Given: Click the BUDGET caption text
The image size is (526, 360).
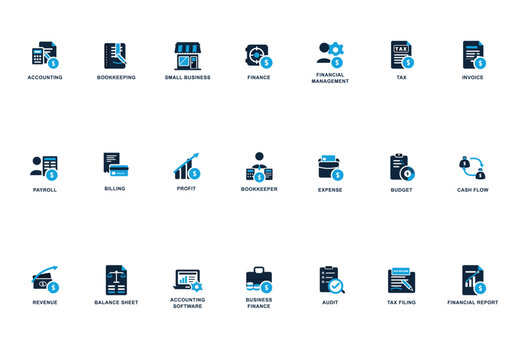Looking at the screenshot, I should [401, 190].
